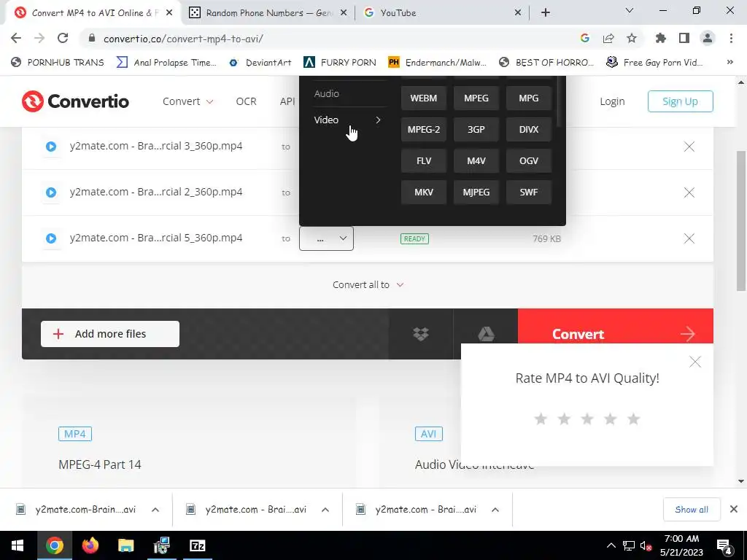Choose MKV format
Image resolution: width=747 pixels, height=560 pixels.
424,192
